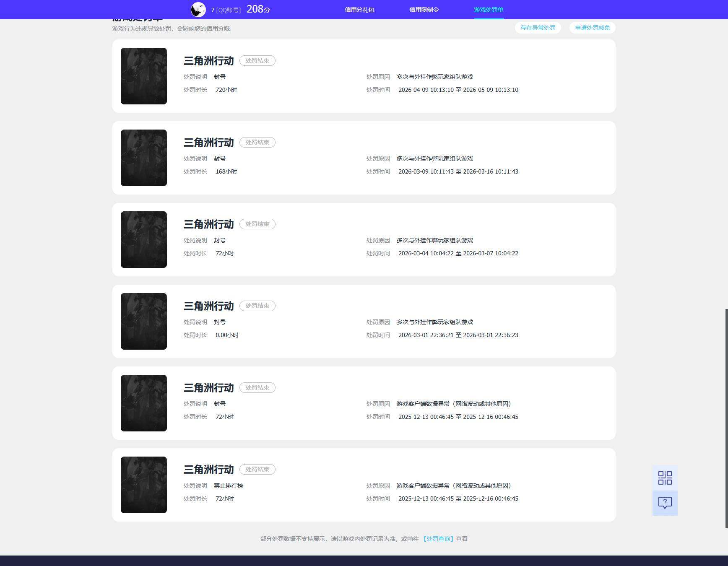728x566 pixels.
Task: Click the user avatar in header
Action: 198,9
